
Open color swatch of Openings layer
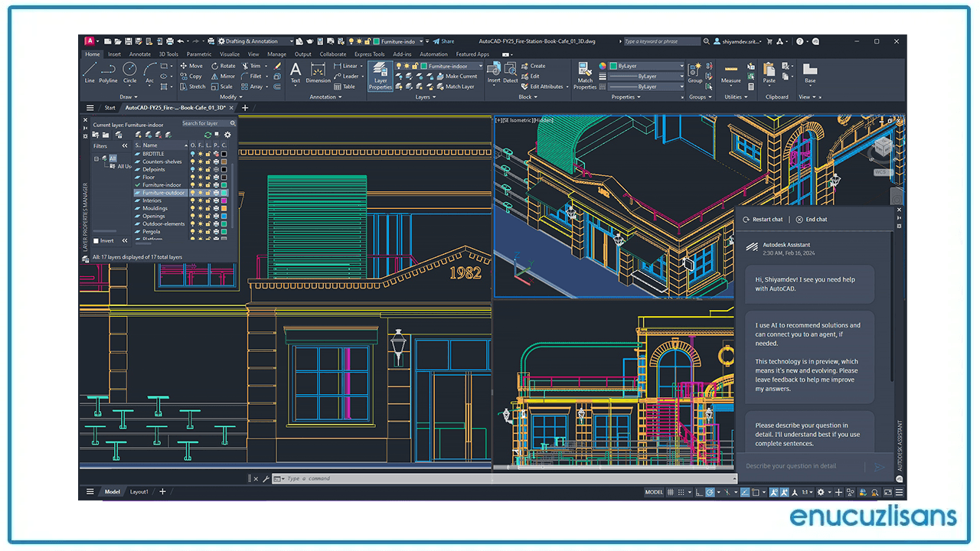click(224, 216)
